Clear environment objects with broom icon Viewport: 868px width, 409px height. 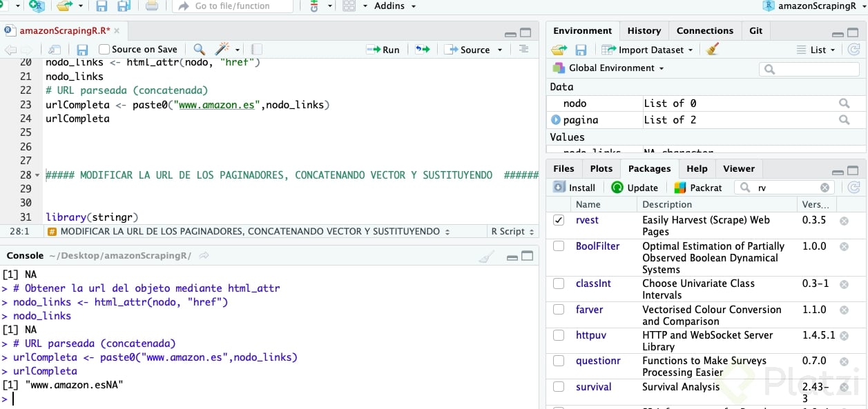pyautogui.click(x=713, y=50)
